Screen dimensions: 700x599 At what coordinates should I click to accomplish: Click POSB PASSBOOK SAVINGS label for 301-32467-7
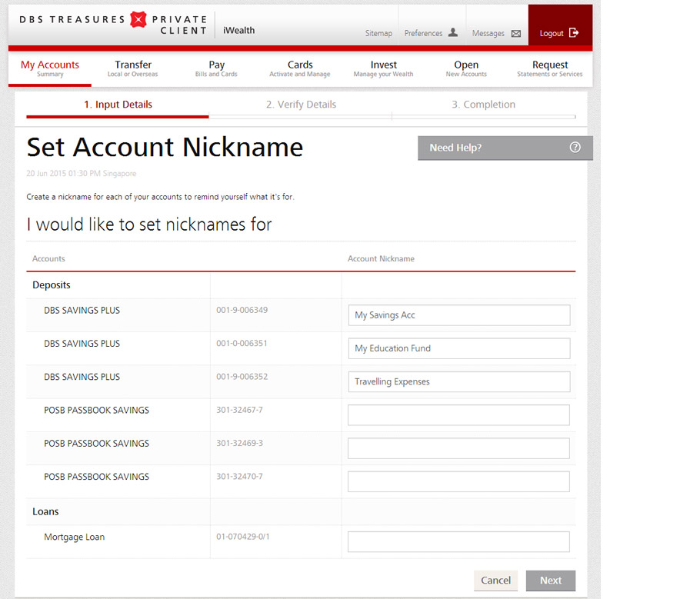pos(96,410)
